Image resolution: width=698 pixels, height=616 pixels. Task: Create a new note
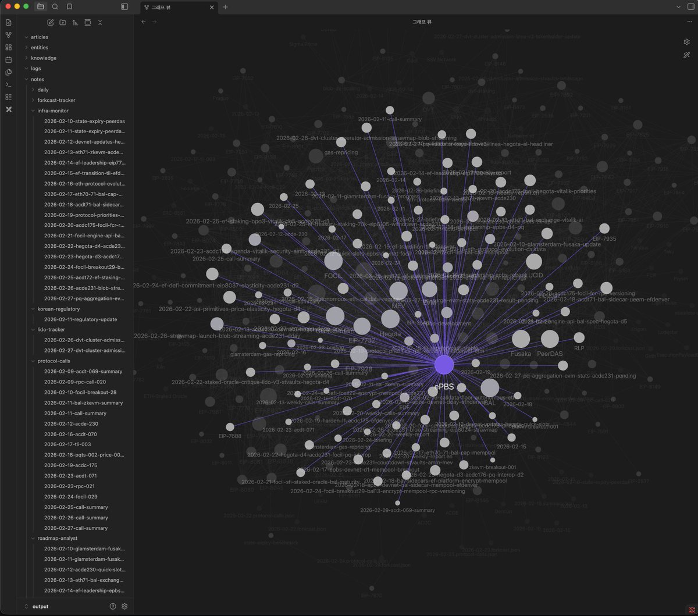(x=50, y=22)
